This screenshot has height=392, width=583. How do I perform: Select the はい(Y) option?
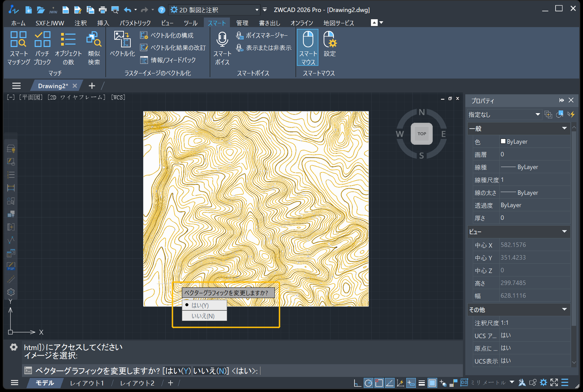pos(205,305)
